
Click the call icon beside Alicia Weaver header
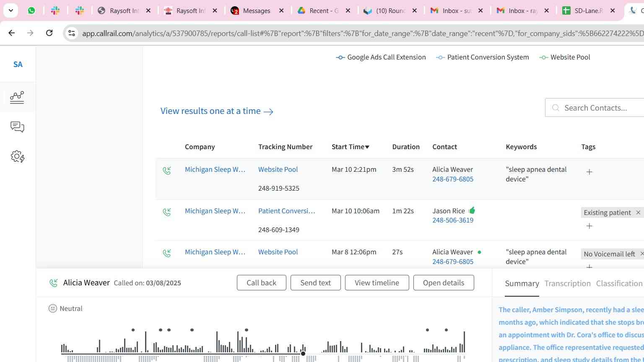coord(53,283)
